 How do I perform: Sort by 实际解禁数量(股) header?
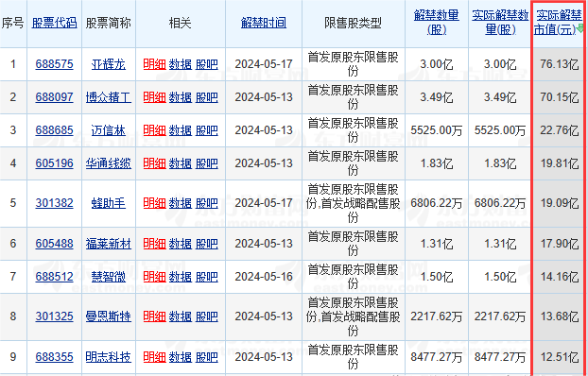click(x=500, y=22)
